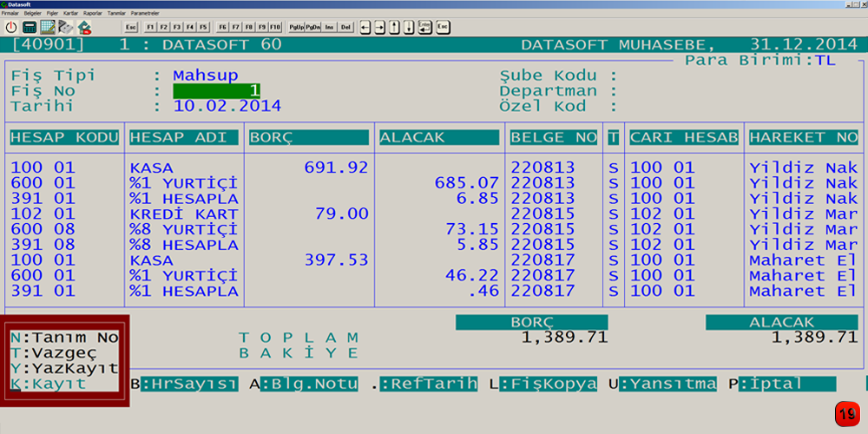
Task: Click the Ins toolbar key
Action: click(x=329, y=27)
